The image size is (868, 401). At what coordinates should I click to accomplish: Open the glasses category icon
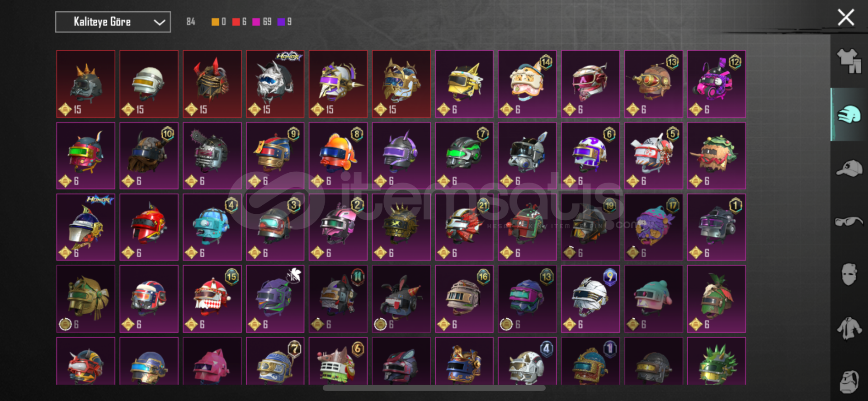(x=849, y=221)
